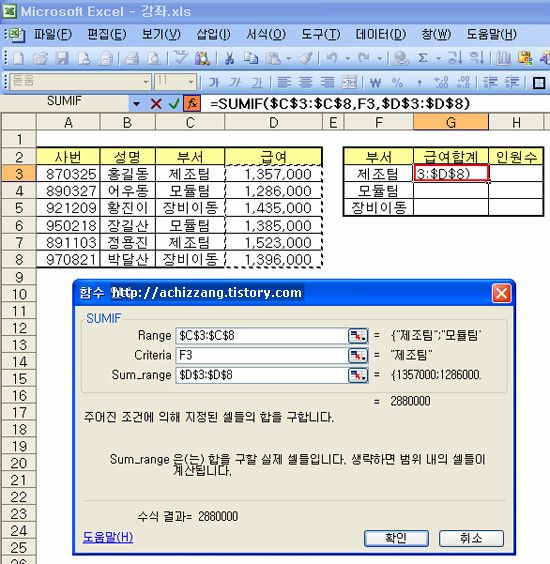Click the Print icon in toolbar
550x564 pixels.
coord(132,58)
